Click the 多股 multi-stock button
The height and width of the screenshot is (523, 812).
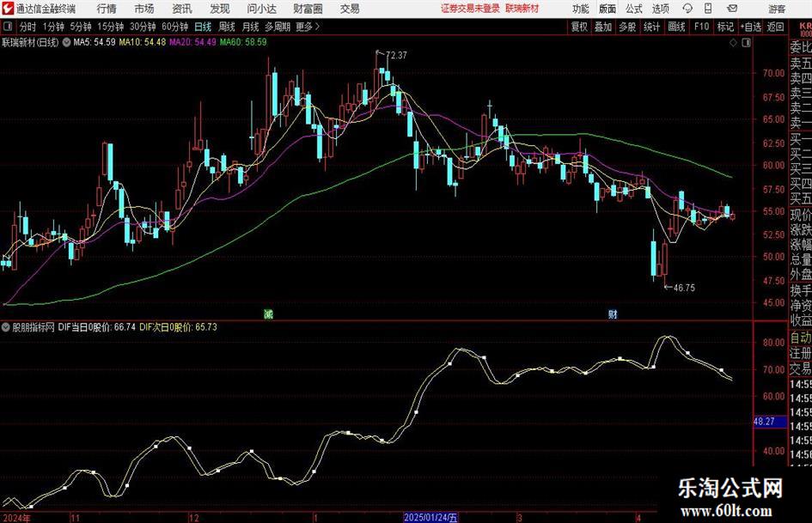click(x=627, y=27)
